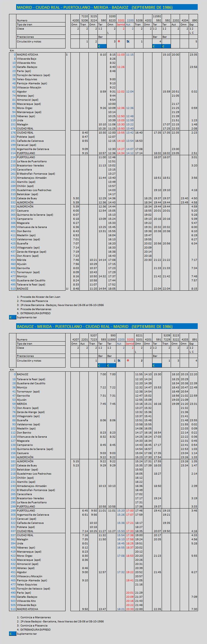The width and height of the screenshot is (207, 644).
Task: Click footnote '5: EXTREMADURA EXPRESO'
Action: coord(34,313)
